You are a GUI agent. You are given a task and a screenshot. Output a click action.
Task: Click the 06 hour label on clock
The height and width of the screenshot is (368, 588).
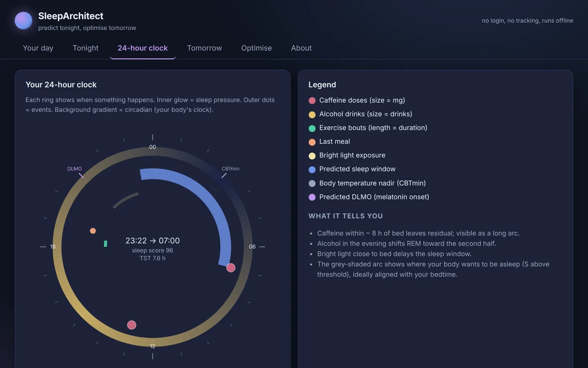coord(252,247)
